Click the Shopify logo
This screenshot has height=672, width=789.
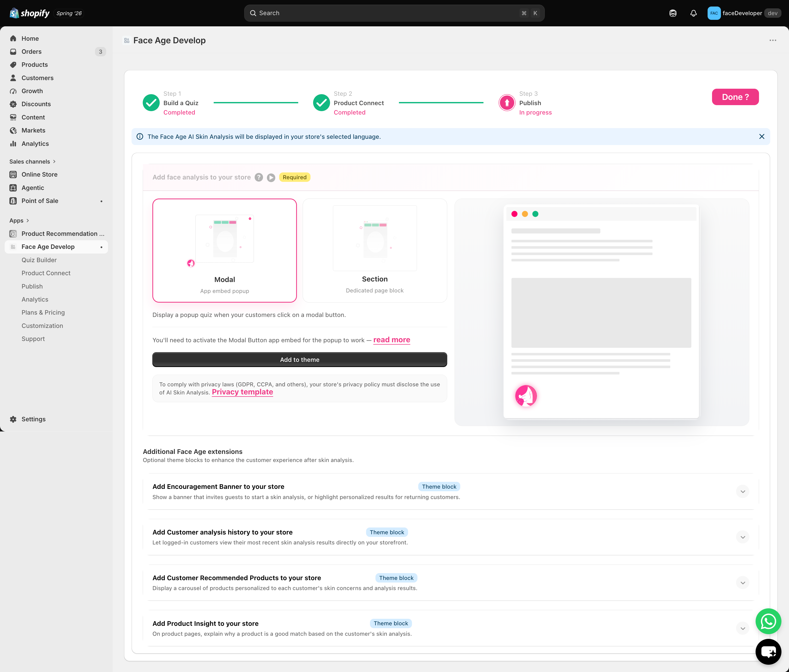pos(29,13)
